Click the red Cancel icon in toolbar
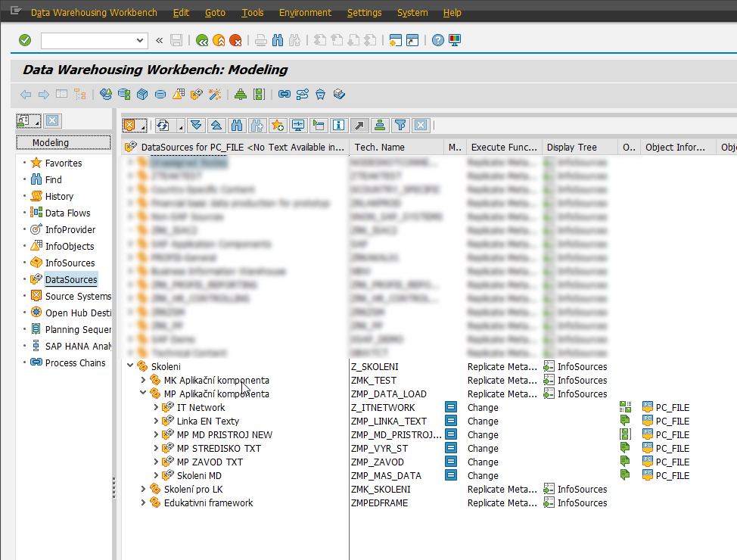Screen dimensions: 737x560 (x=236, y=40)
